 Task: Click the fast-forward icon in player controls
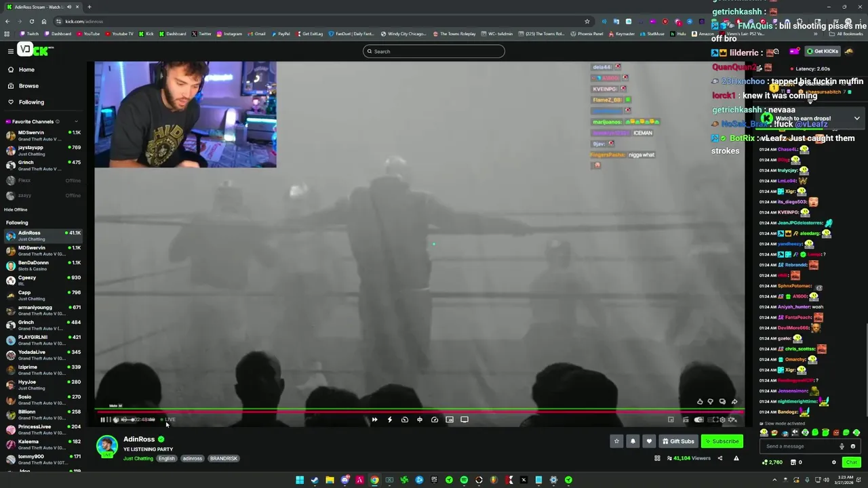click(x=374, y=420)
